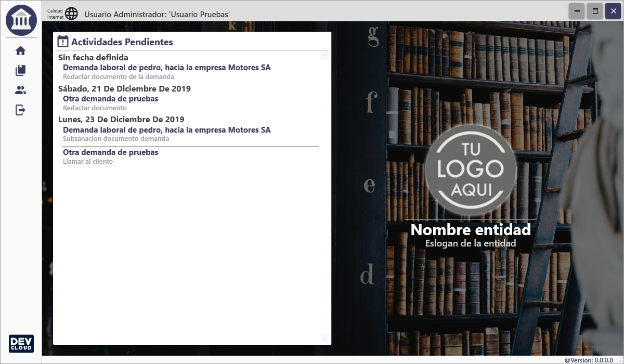The height and width of the screenshot is (364, 624).
Task: Maximize the application window
Action: point(595,11)
